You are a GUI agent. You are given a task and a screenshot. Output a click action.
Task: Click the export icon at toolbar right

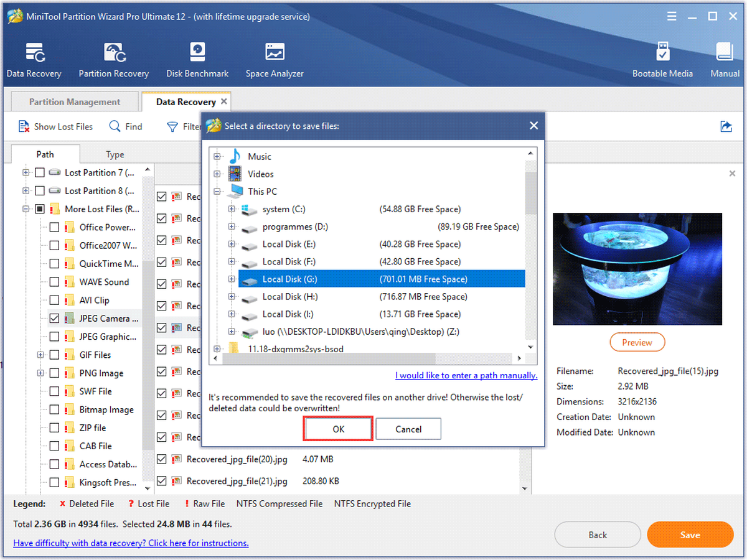tap(726, 126)
